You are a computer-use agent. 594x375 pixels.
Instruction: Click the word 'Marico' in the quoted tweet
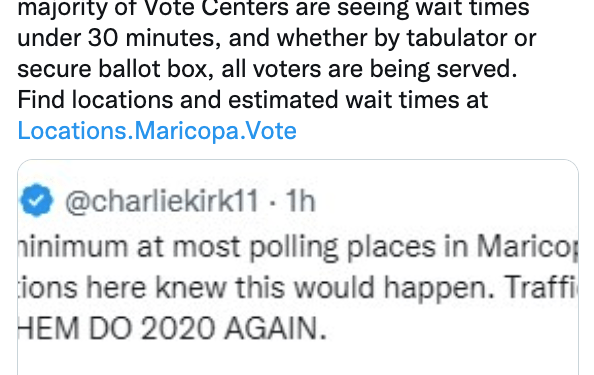coord(527,248)
